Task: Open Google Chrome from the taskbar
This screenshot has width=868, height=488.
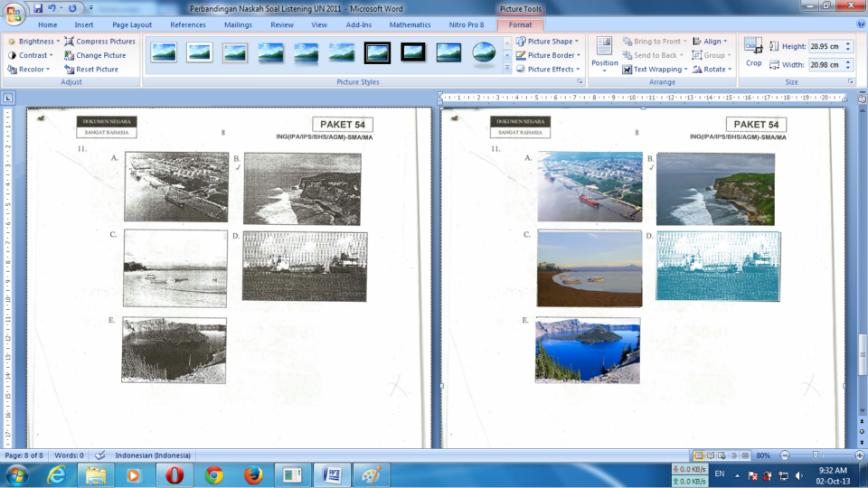Action: coord(214,475)
